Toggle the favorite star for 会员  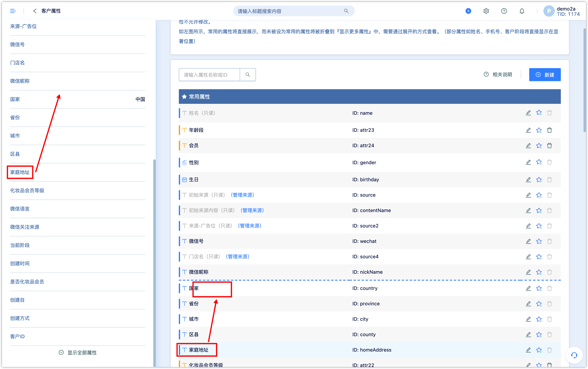(539, 145)
